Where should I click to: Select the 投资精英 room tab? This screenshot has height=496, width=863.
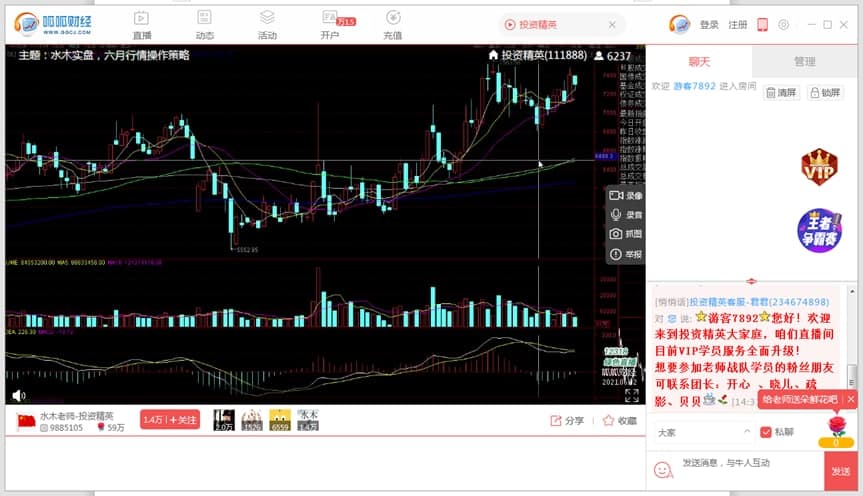560,25
